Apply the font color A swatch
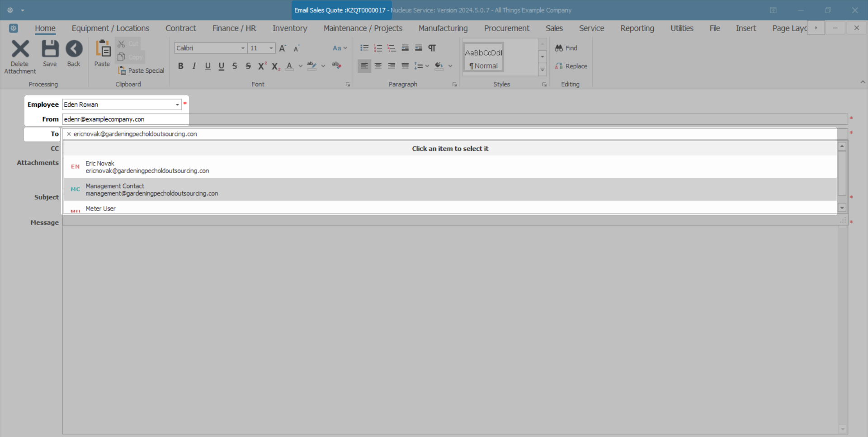This screenshot has width=868, height=437. [x=289, y=66]
